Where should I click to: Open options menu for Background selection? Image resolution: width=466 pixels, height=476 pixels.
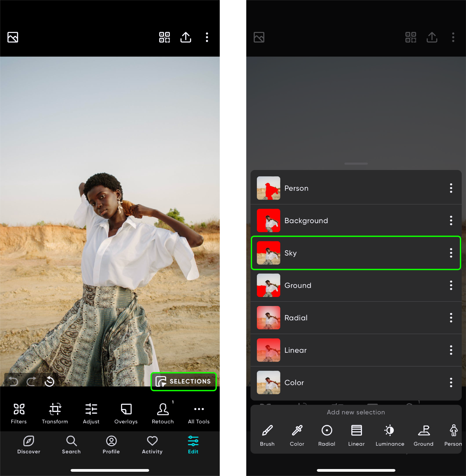451,220
